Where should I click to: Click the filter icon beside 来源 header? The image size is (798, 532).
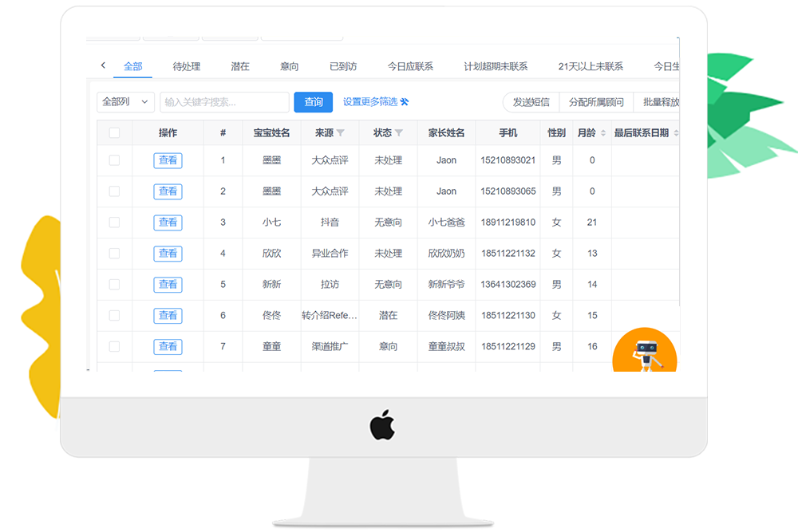341,133
